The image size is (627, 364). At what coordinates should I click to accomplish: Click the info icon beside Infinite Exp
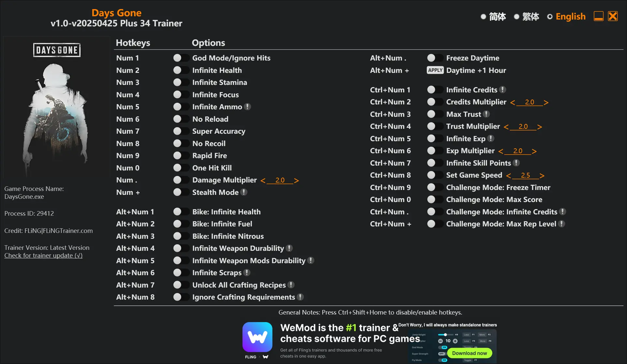click(491, 139)
